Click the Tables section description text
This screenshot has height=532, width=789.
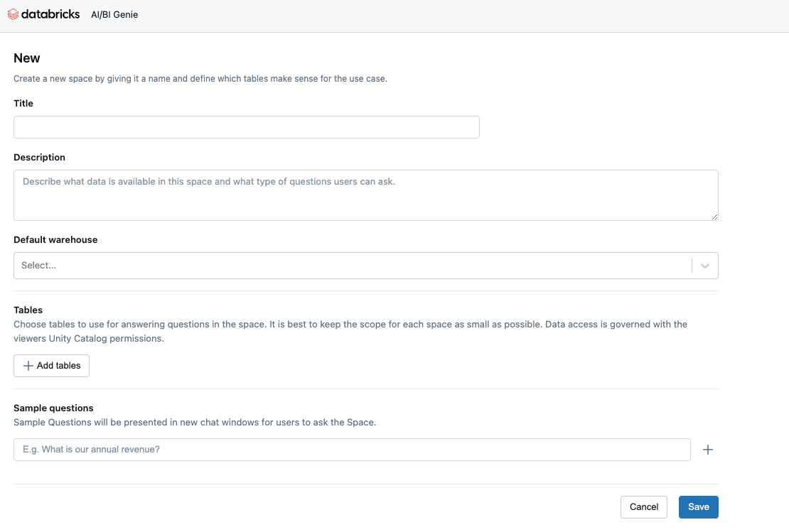click(350, 331)
